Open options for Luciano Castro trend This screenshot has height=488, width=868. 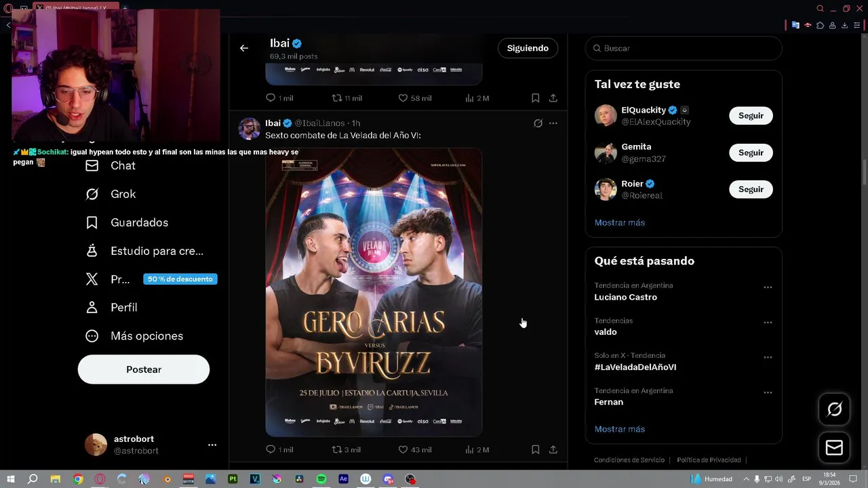[x=768, y=287]
